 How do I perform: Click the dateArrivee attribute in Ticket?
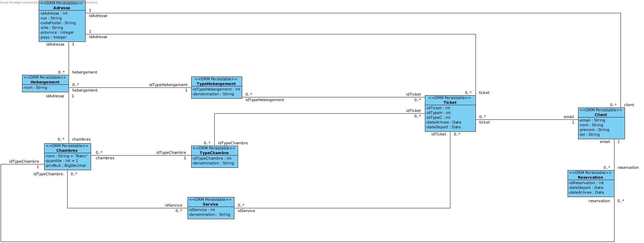444,122
